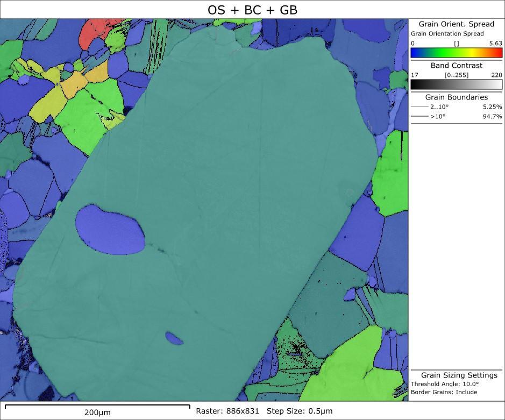The width and height of the screenshot is (505, 420).
Task: Select the 'Threshold Angle: 10.0°' setting
Action: click(444, 384)
